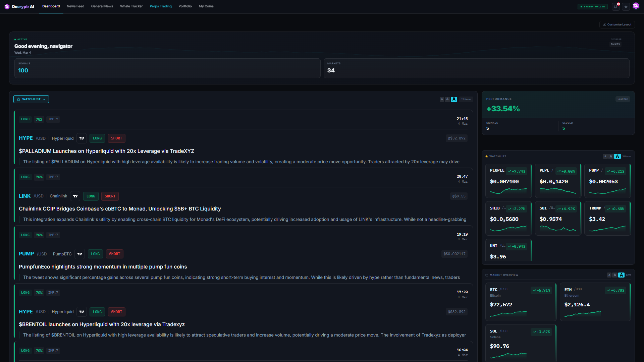Open the notifications bell

[x=615, y=6]
